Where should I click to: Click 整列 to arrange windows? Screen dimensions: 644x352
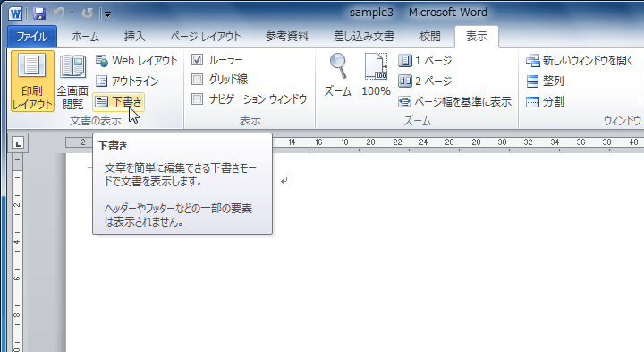click(x=545, y=81)
